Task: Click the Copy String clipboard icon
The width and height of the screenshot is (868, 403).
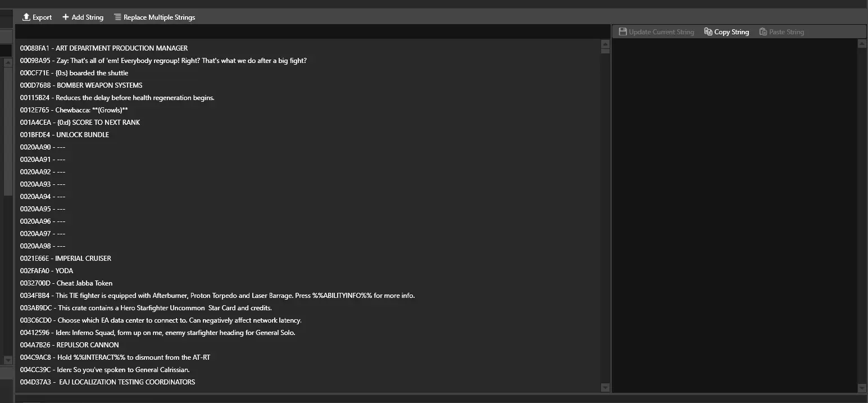Action: coord(708,32)
